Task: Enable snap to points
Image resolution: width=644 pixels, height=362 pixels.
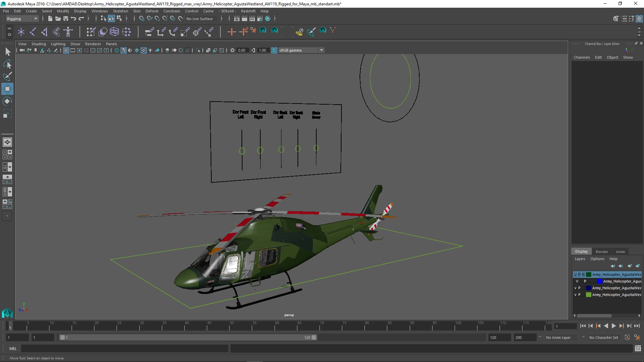Action: 157,19
